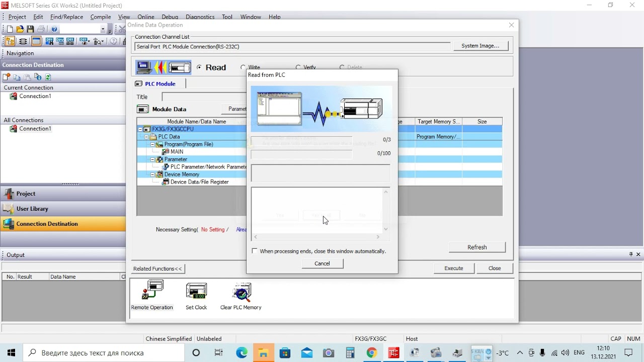
Task: Select Connection1 under All Connections
Action: (x=35, y=129)
